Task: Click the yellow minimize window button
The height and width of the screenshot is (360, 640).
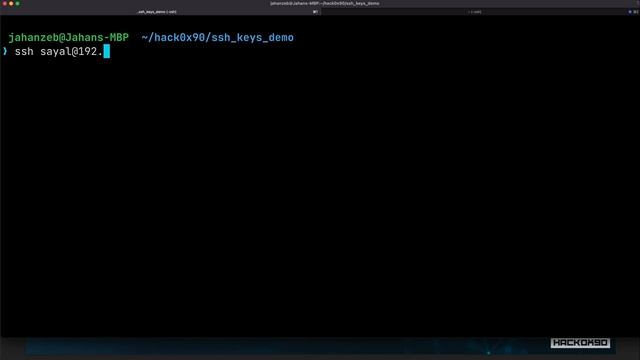Action: tap(11, 3)
